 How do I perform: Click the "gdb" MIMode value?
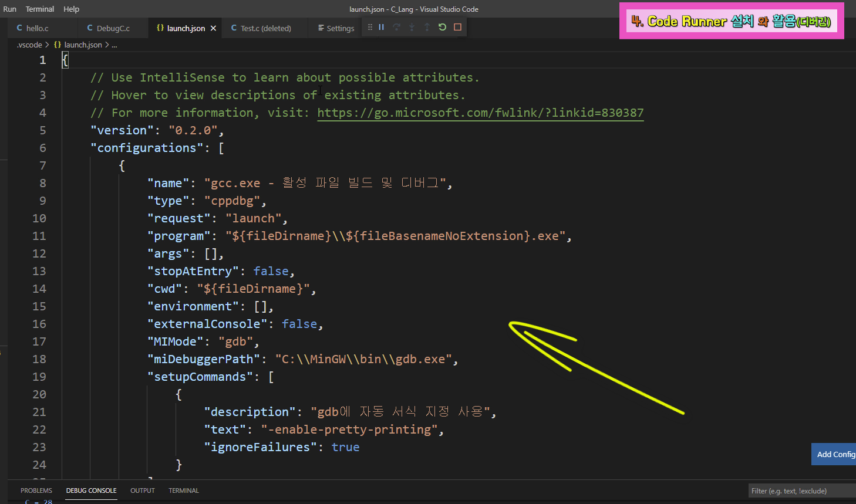tap(236, 341)
